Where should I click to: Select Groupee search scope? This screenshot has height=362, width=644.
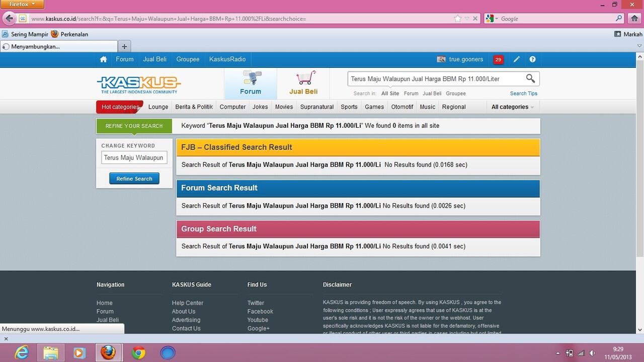tap(456, 94)
